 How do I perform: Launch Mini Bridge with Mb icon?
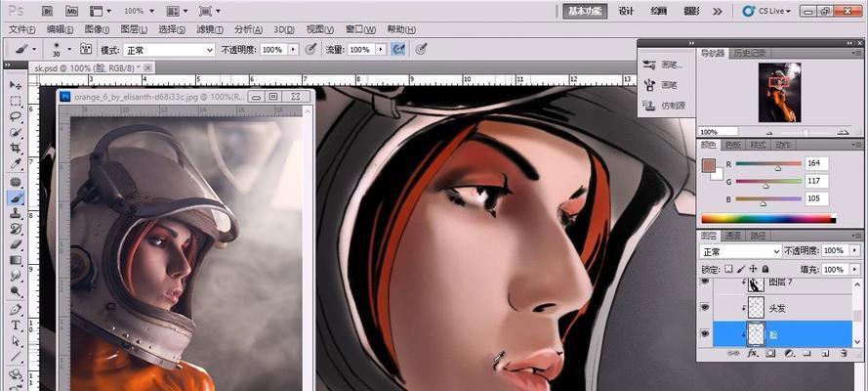click(72, 11)
